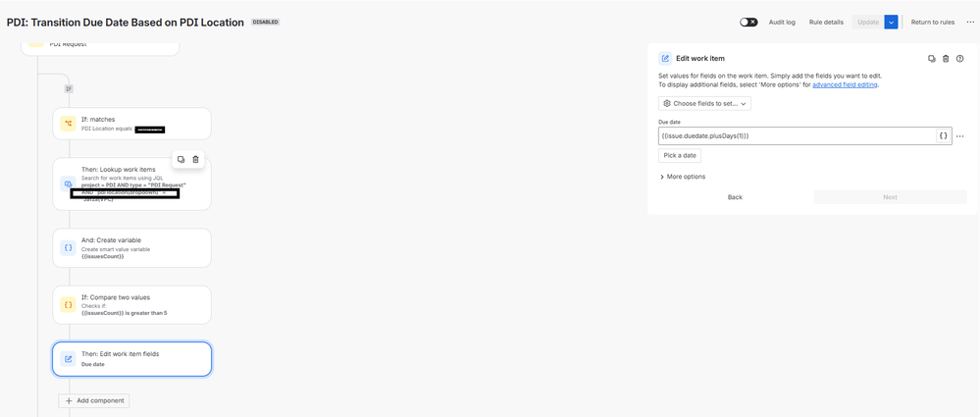Image resolution: width=980 pixels, height=417 pixels.
Task: Open advanced field editing link
Action: (x=847, y=85)
